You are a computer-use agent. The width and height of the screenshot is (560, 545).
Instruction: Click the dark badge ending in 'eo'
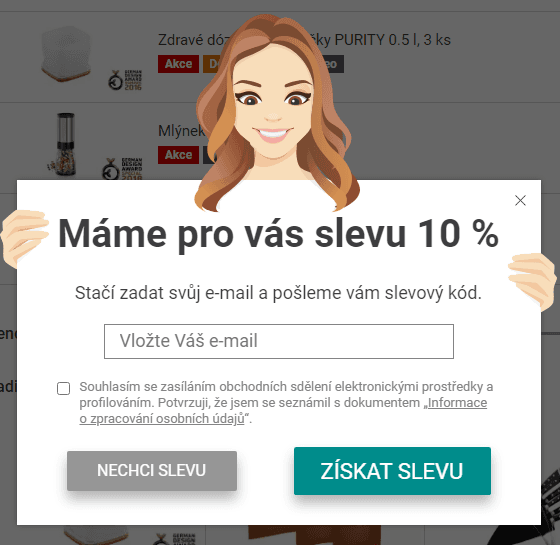click(334, 64)
